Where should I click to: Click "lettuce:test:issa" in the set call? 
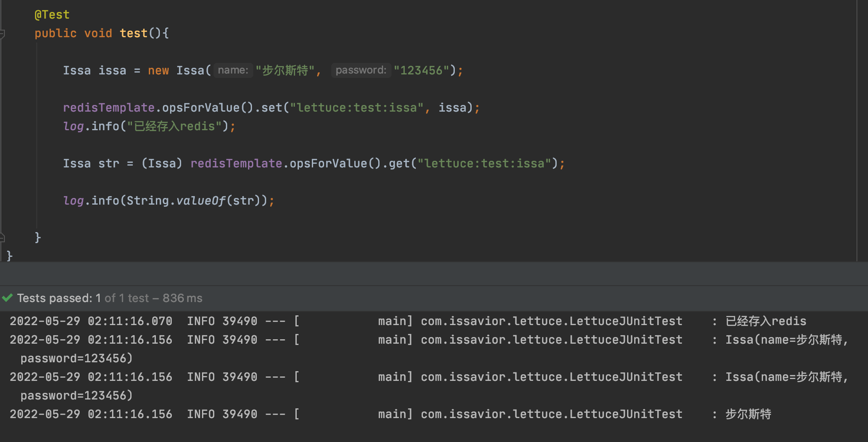pos(356,108)
